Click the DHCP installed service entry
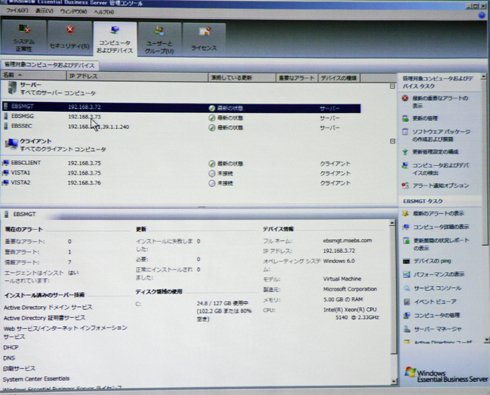 pyautogui.click(x=11, y=347)
